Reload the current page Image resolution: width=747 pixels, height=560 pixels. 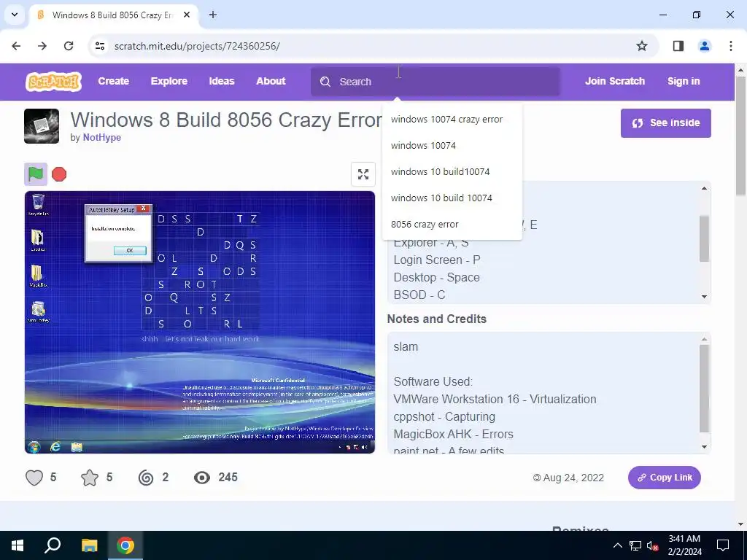pyautogui.click(x=69, y=46)
